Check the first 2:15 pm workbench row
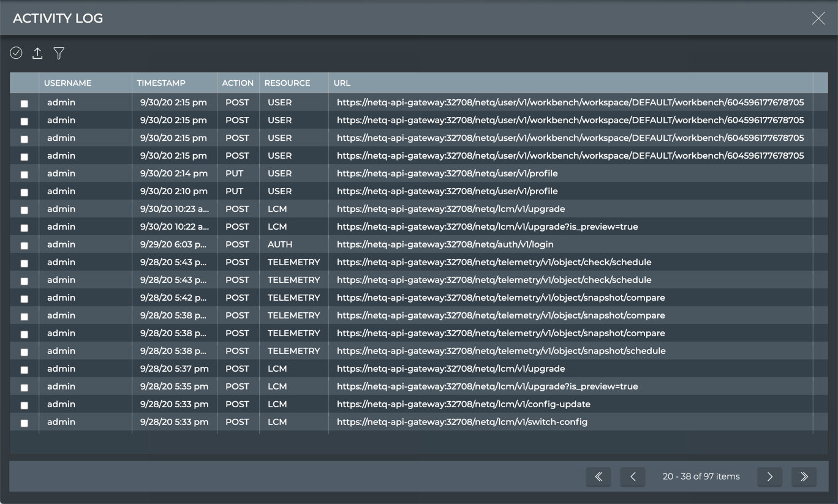 [25, 103]
